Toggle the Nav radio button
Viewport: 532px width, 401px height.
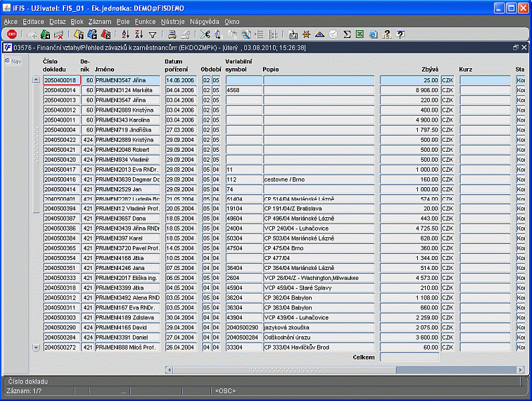click(x=7, y=61)
